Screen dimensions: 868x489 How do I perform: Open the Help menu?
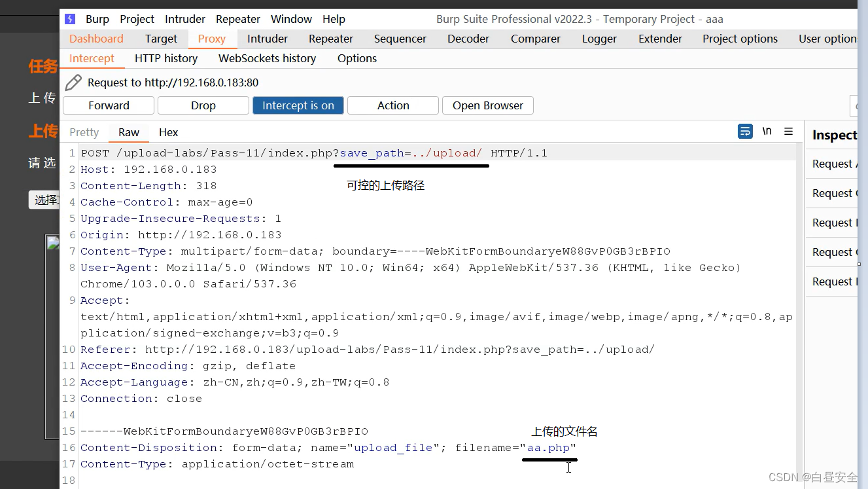point(334,19)
